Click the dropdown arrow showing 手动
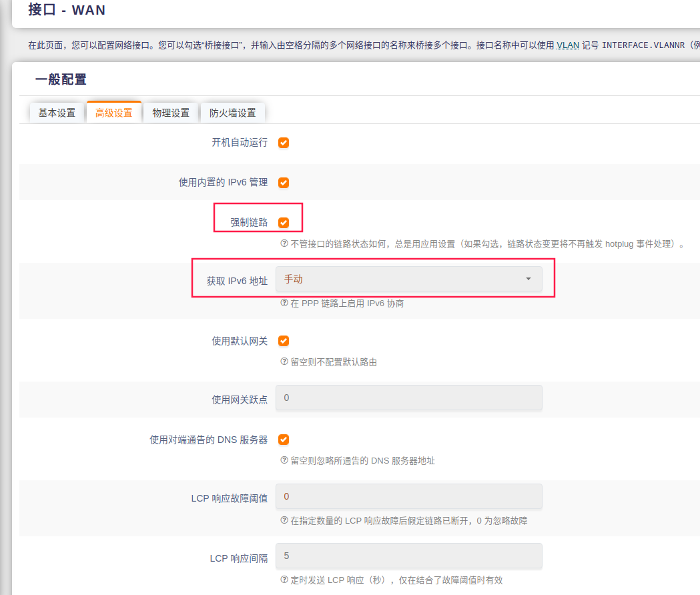The height and width of the screenshot is (595, 700). tap(529, 279)
